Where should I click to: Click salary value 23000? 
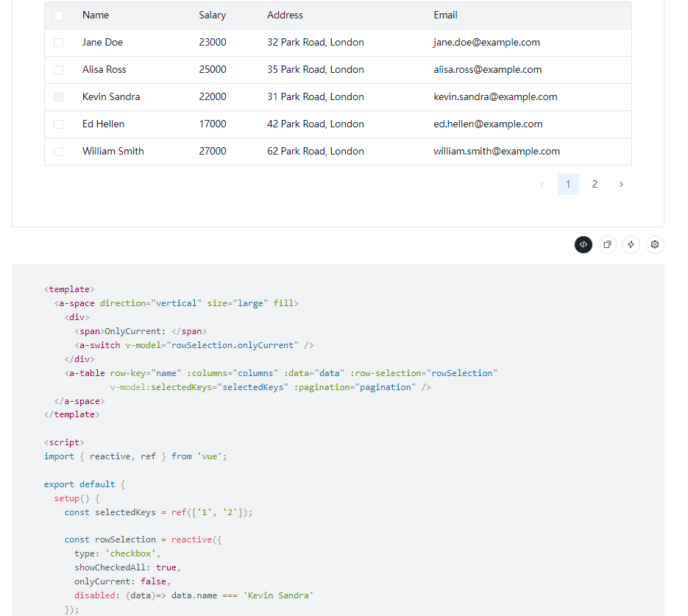[x=213, y=42]
